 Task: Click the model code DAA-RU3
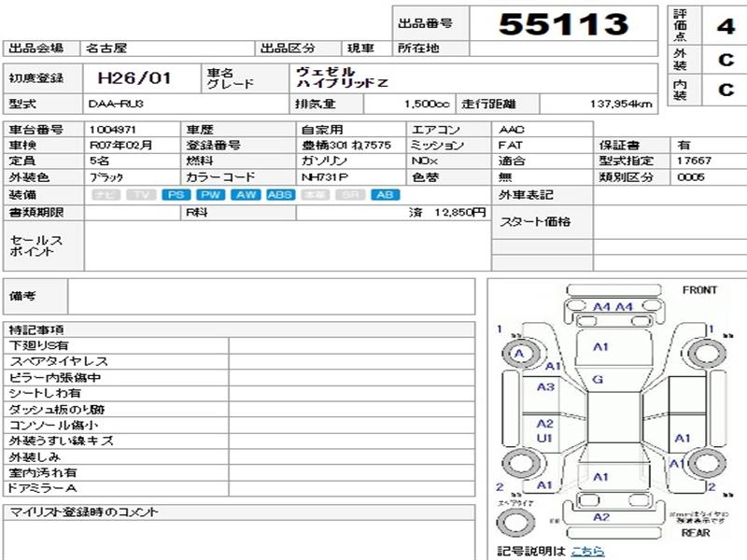click(x=116, y=104)
